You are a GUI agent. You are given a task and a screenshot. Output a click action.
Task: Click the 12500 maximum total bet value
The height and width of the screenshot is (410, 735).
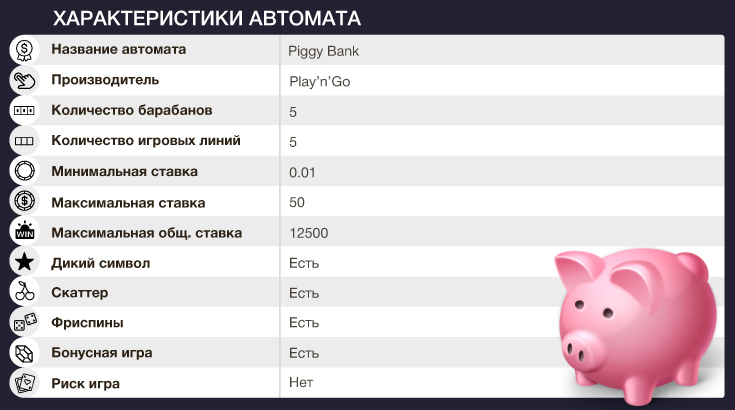tap(309, 233)
